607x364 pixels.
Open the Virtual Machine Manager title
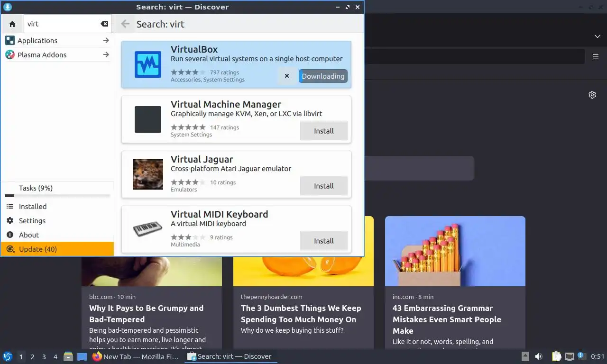click(226, 104)
